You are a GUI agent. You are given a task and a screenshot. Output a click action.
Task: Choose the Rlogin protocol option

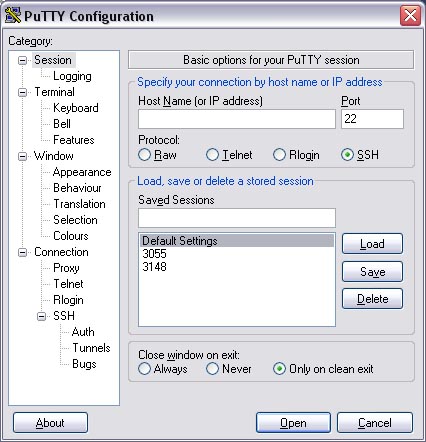279,155
